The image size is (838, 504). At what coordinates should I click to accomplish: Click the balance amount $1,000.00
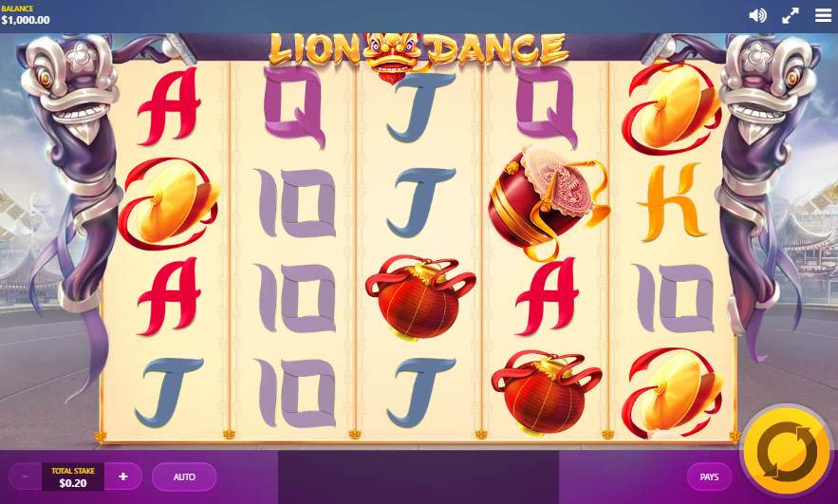click(26, 20)
